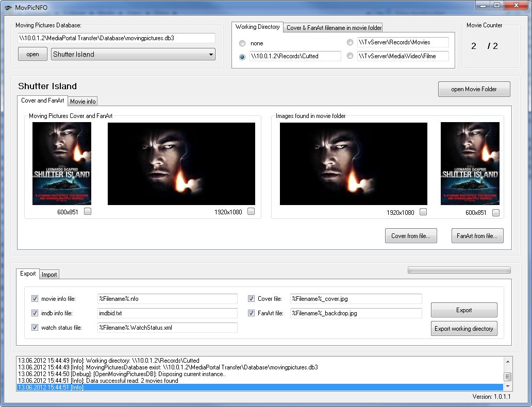This screenshot has height=407, width=532.
Task: Click the Export working directory button
Action: click(x=463, y=329)
